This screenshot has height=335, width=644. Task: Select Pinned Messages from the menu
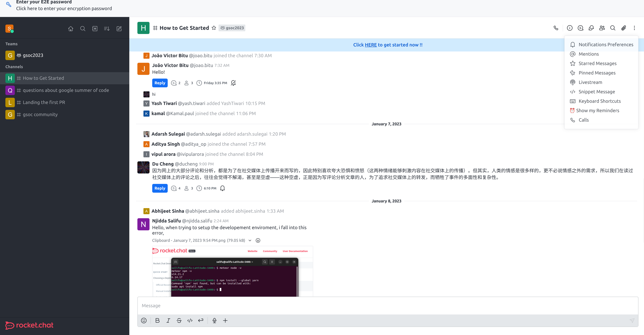coord(597,73)
